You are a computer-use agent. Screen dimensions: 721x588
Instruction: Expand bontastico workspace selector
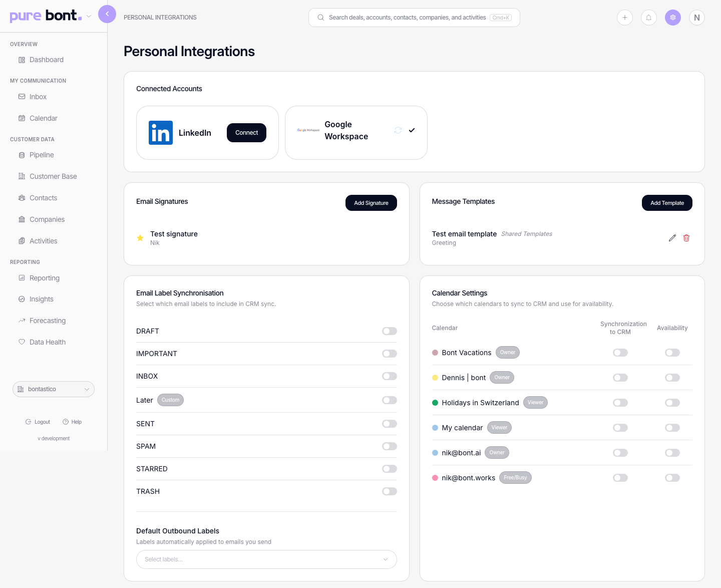point(54,389)
